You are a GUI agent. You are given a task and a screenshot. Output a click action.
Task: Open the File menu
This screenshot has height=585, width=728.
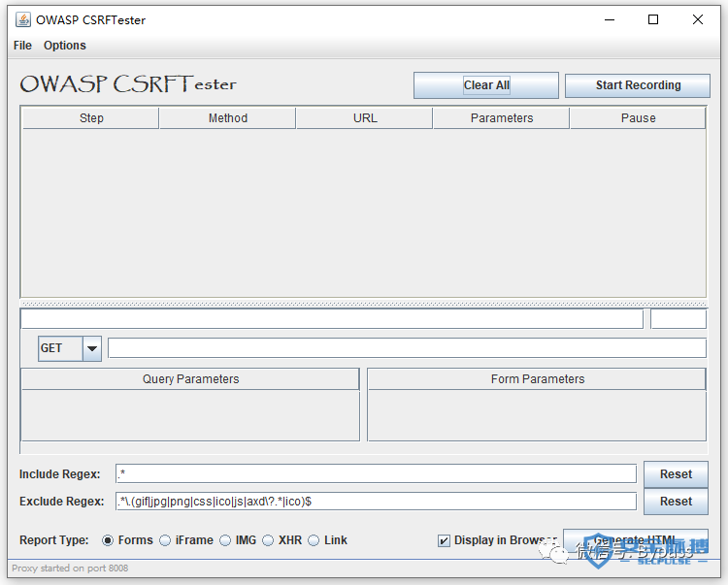(x=22, y=46)
